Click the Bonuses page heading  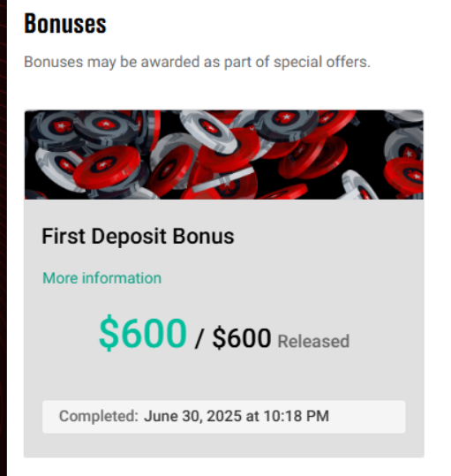click(65, 23)
